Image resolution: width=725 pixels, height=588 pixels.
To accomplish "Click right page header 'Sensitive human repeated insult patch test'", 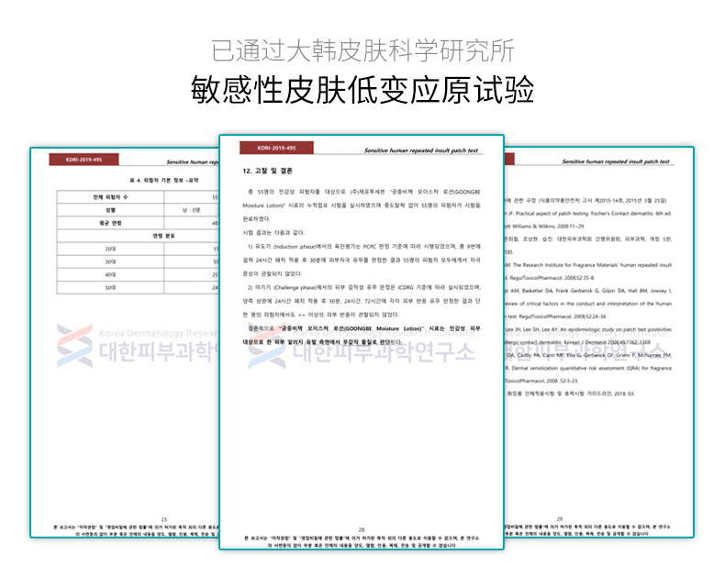I will 616,161.
